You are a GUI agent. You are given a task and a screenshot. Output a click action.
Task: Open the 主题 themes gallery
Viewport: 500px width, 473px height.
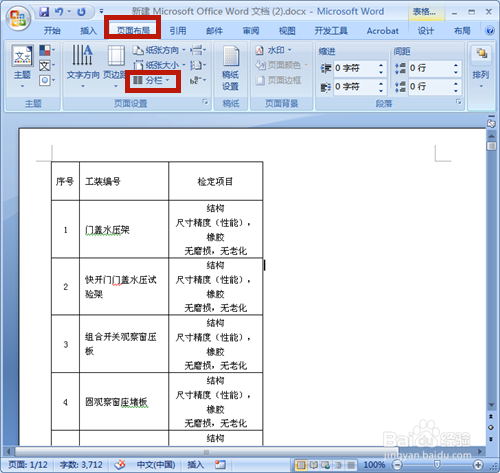pos(22,67)
